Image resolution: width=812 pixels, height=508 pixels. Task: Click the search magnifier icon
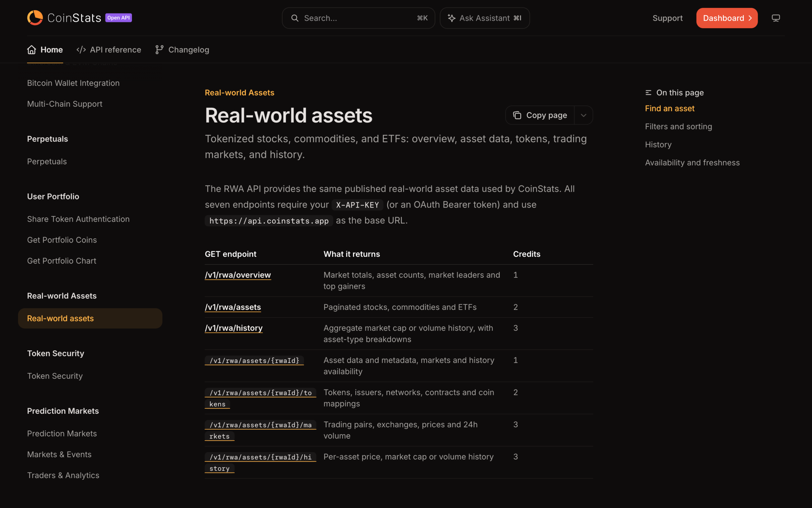tap(295, 18)
